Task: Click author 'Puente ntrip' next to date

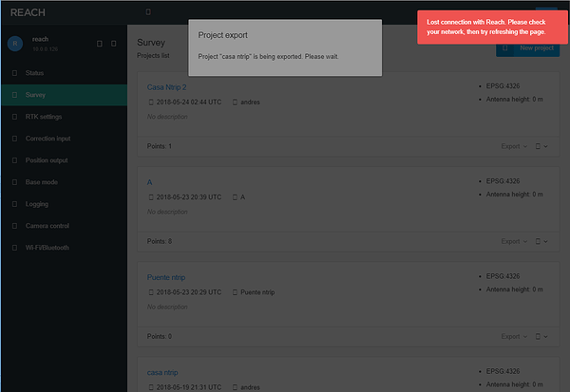Action: (257, 292)
